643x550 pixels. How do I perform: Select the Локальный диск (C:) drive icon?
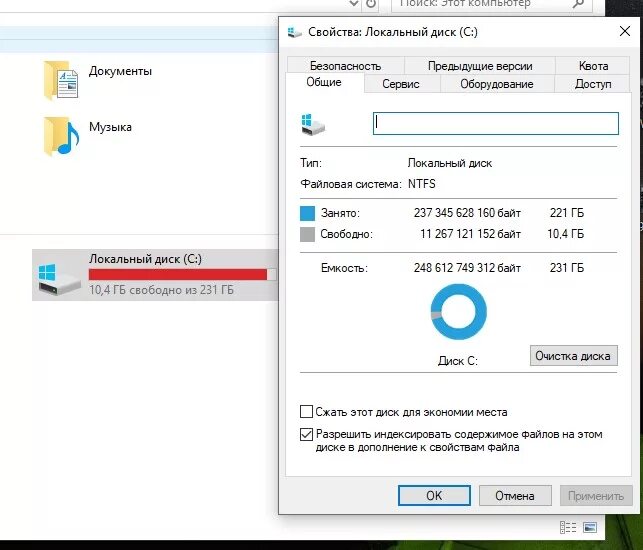(x=59, y=278)
